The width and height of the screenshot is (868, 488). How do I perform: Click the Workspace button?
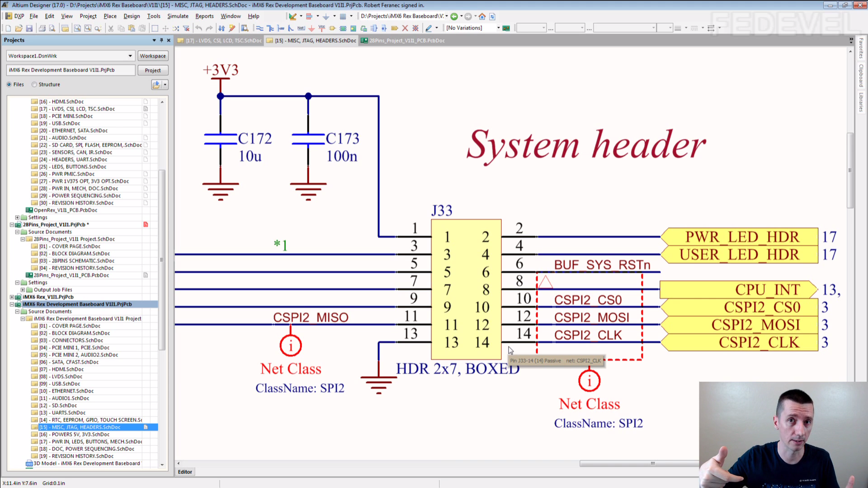pyautogui.click(x=152, y=56)
